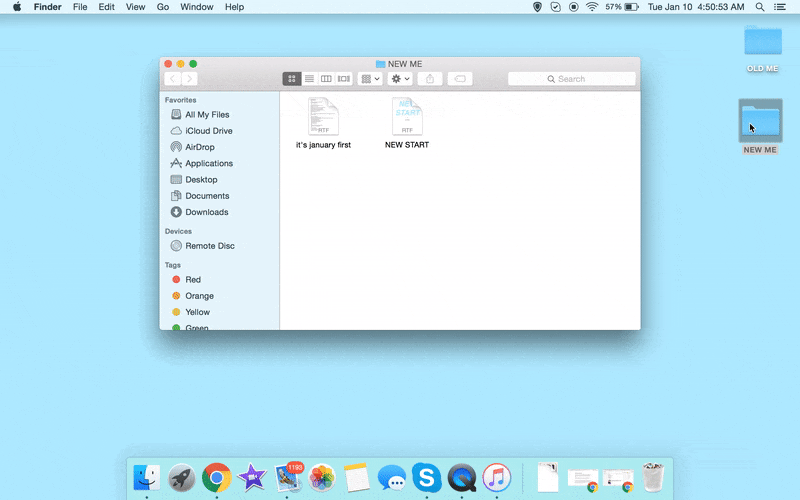This screenshot has width=800, height=500.
Task: Open Skype from the Dock
Action: 427,478
